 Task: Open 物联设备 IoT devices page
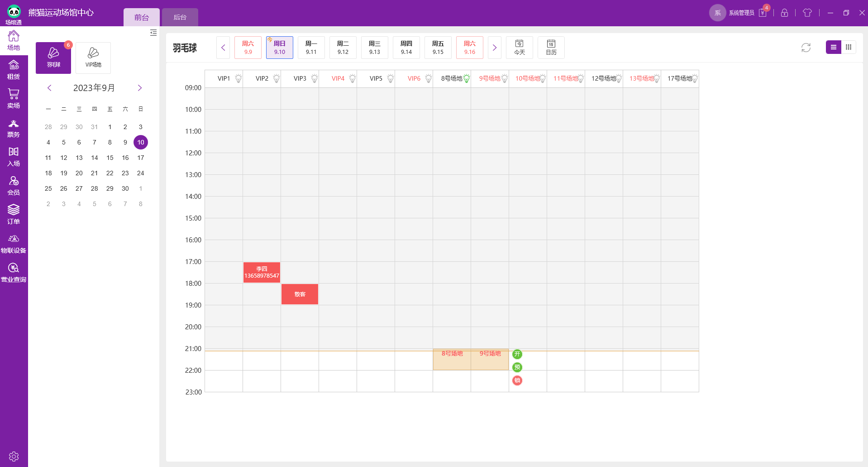pos(14,244)
